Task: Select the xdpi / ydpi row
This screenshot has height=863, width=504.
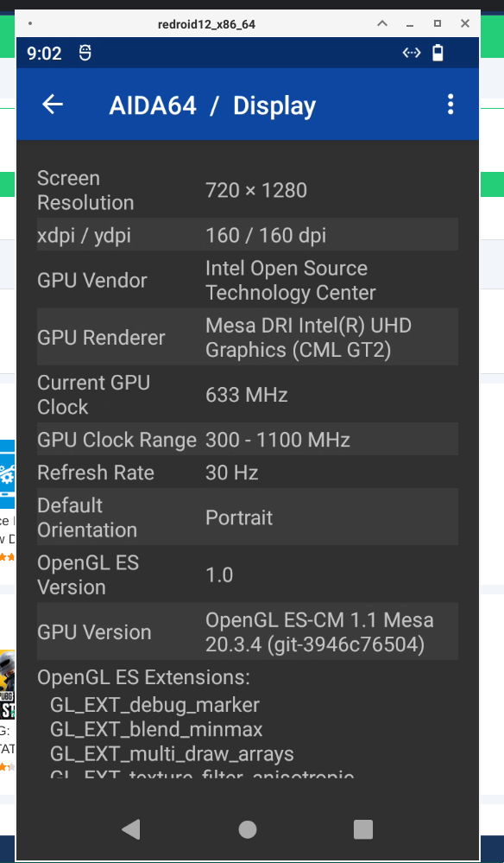Action: 248,234
